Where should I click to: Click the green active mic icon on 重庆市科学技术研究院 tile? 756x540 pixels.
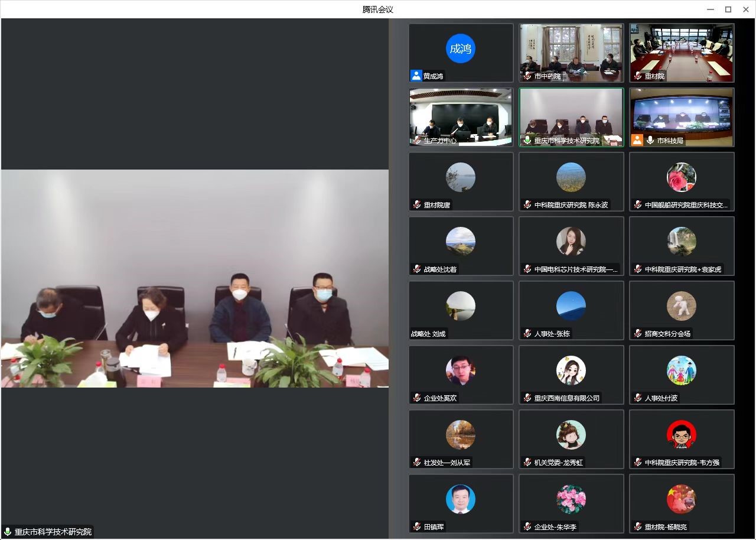[527, 141]
